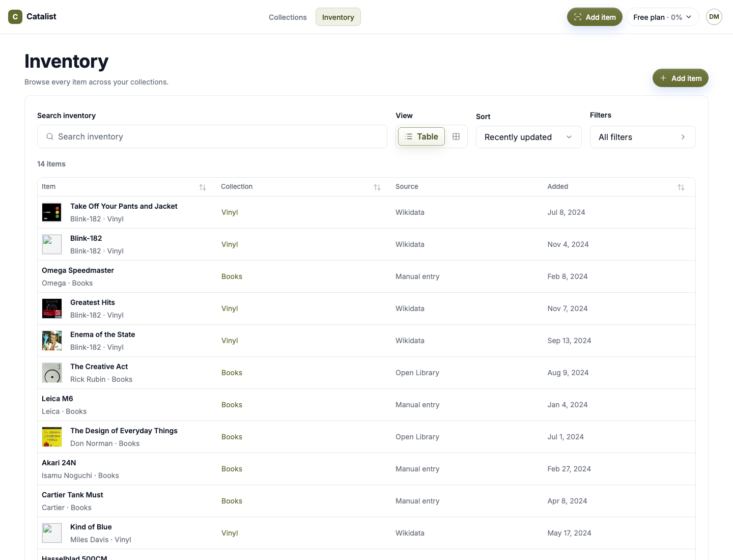Click the search magnifier icon

click(50, 136)
